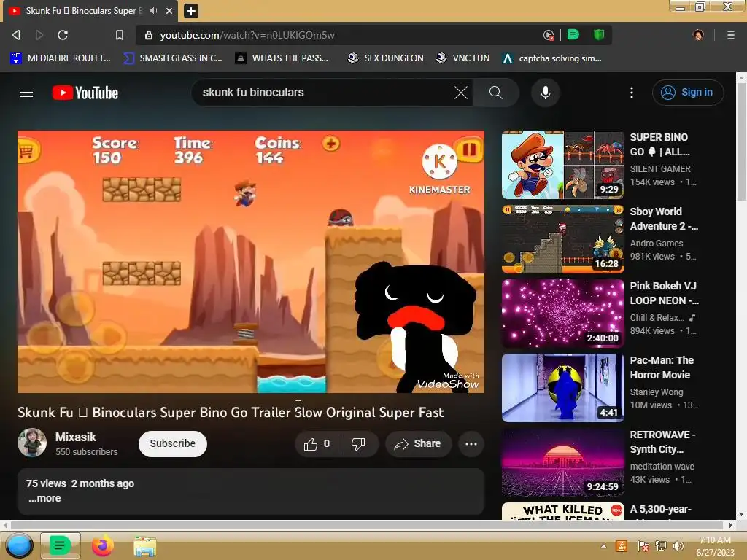Start voice search with the microphone
Screen dimensions: 747x560
[x=546, y=93]
